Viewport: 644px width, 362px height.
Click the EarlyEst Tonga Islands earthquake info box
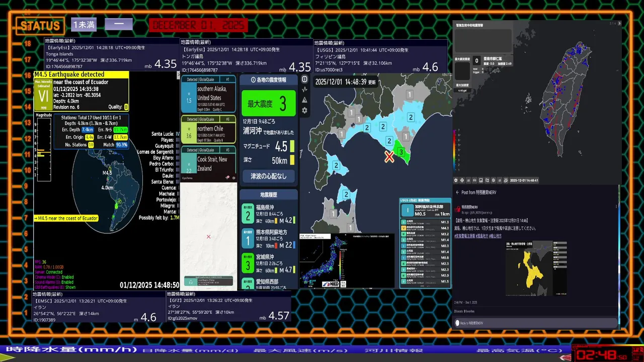[111, 54]
